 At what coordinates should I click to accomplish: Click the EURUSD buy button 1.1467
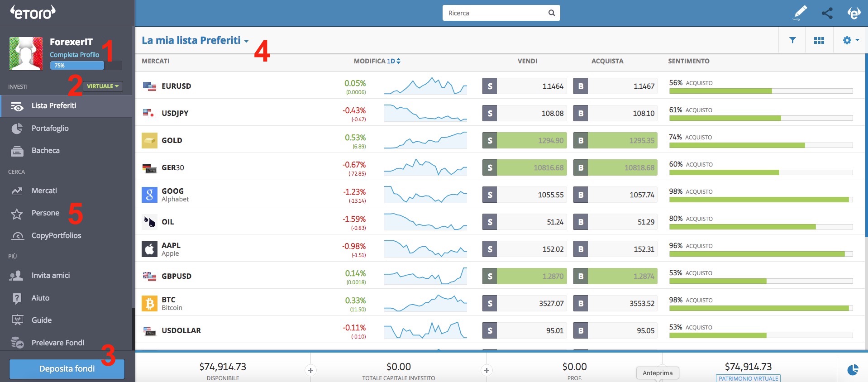(615, 86)
